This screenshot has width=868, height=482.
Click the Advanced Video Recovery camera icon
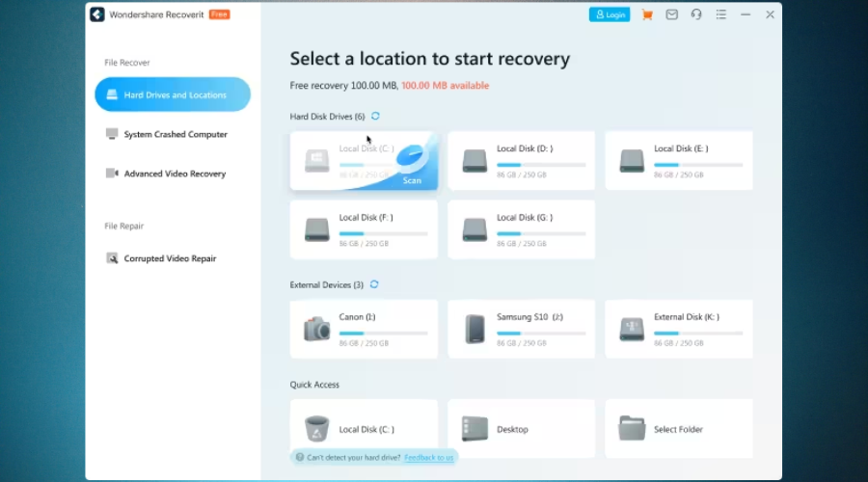[x=112, y=174]
